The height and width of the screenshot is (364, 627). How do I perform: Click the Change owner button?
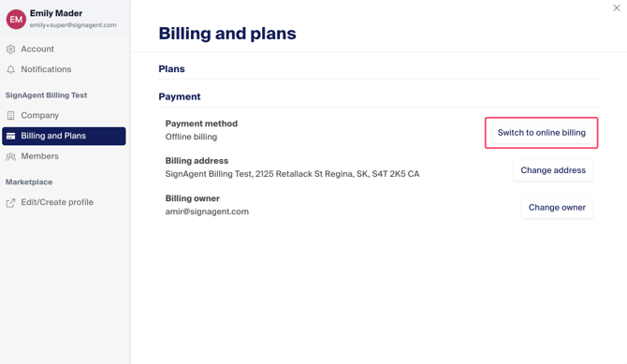[557, 208]
